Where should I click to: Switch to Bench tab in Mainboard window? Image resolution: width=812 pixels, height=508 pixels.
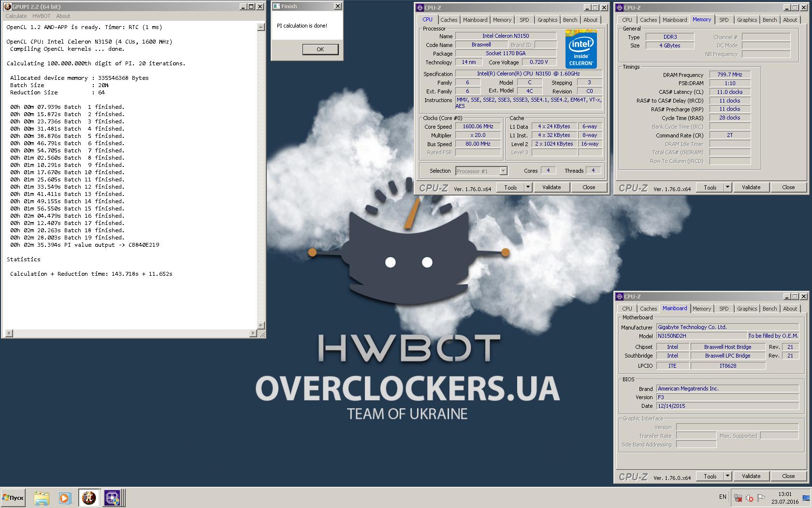[769, 309]
